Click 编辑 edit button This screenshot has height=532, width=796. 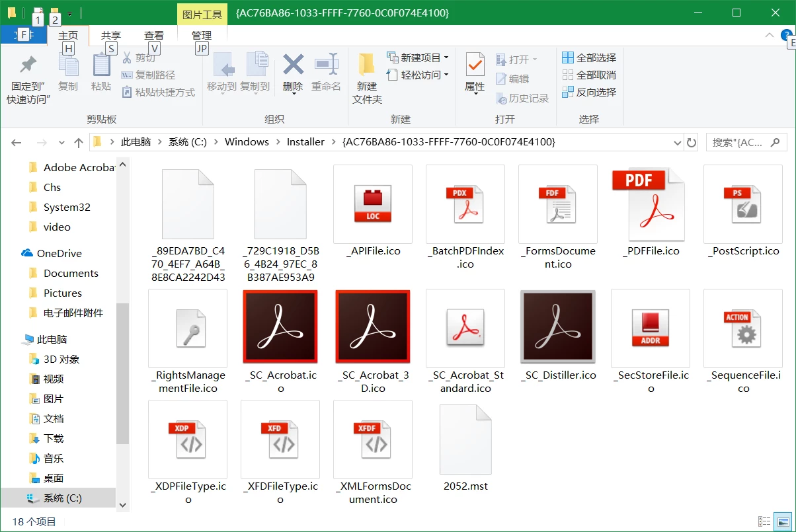[512, 79]
